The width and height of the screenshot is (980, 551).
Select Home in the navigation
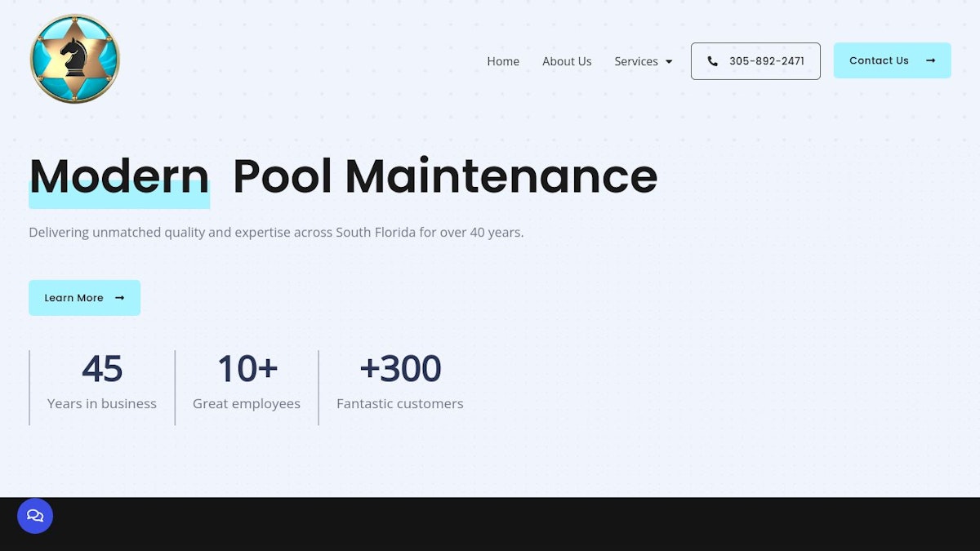503,61
